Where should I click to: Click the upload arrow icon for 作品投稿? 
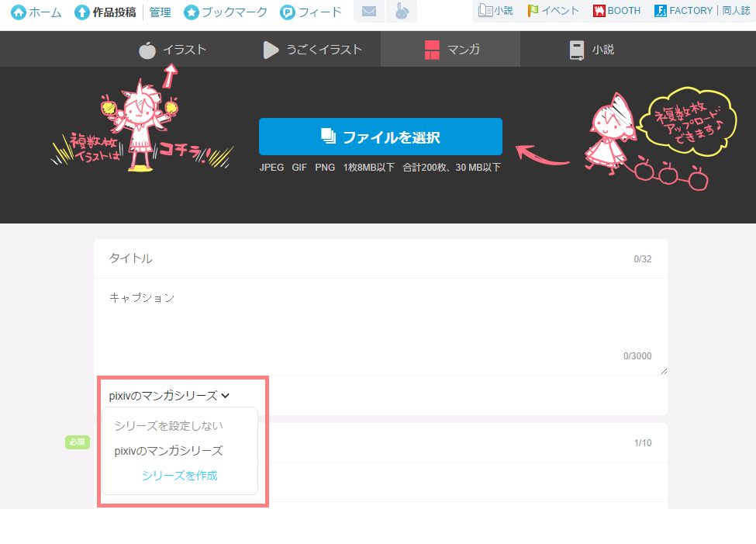[82, 12]
